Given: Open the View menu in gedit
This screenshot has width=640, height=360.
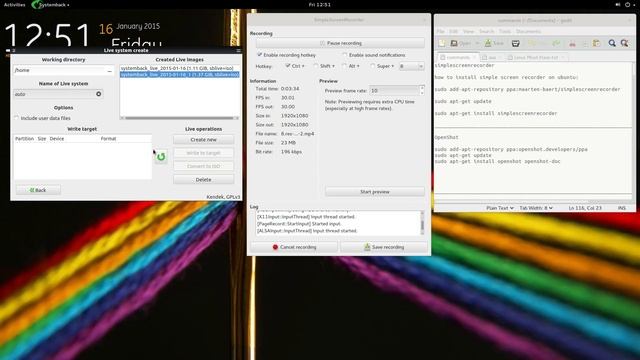Looking at the screenshot, I should coord(468,31).
